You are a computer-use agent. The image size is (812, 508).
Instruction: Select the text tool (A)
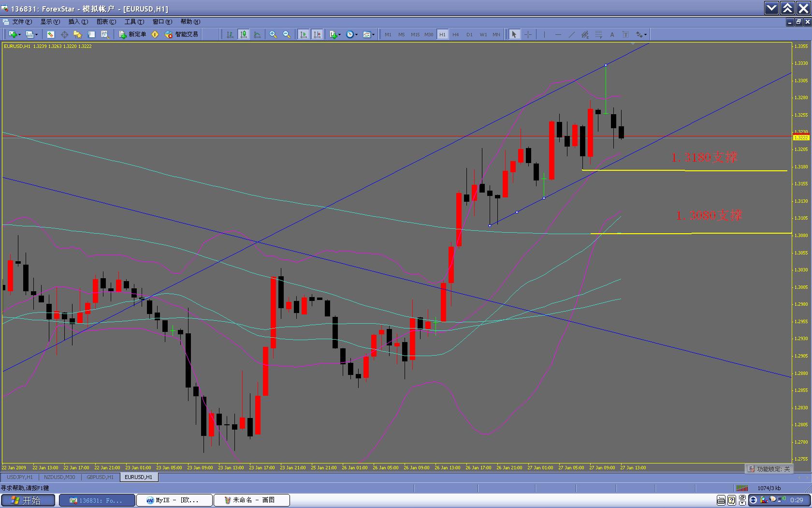click(x=612, y=34)
